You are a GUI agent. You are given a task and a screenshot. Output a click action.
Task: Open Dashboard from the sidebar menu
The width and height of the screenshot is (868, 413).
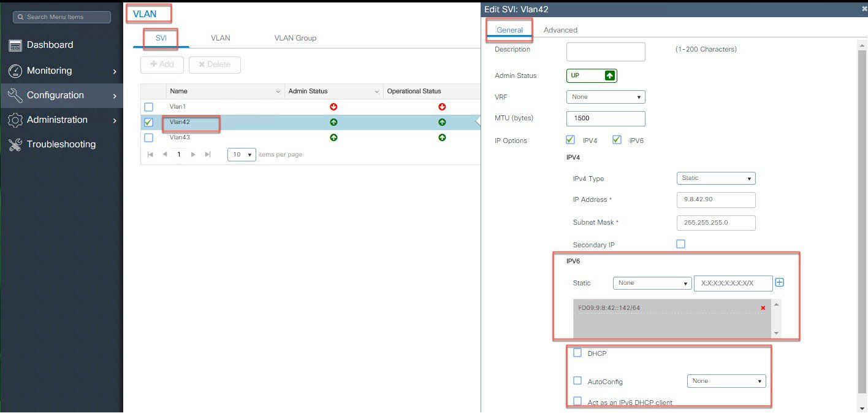coord(50,45)
